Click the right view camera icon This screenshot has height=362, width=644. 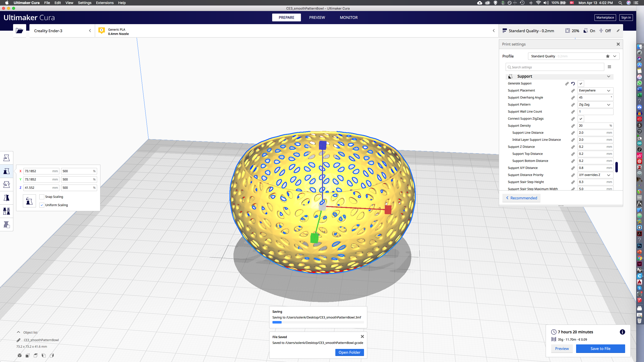[x=52, y=355]
